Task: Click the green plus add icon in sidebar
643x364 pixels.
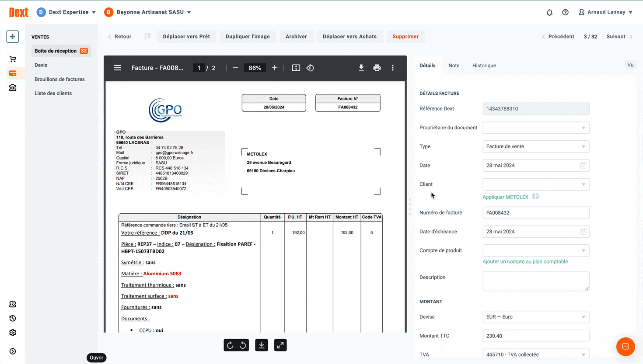Action: [13, 37]
